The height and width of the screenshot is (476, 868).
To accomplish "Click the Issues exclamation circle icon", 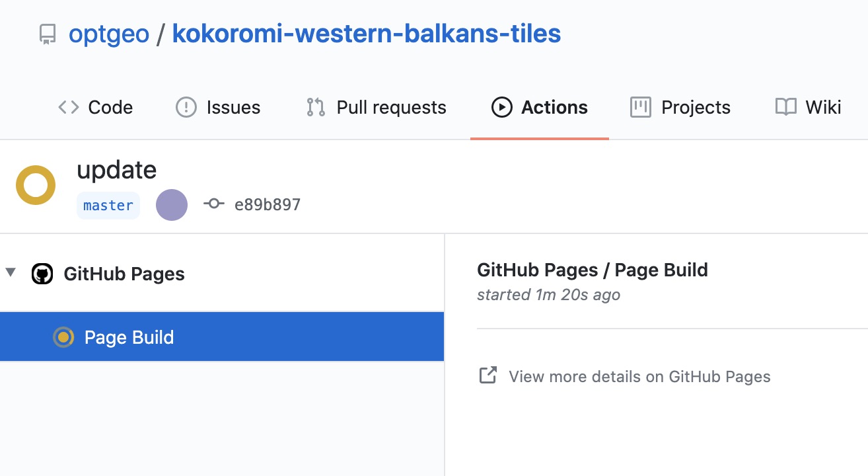I will [x=186, y=107].
